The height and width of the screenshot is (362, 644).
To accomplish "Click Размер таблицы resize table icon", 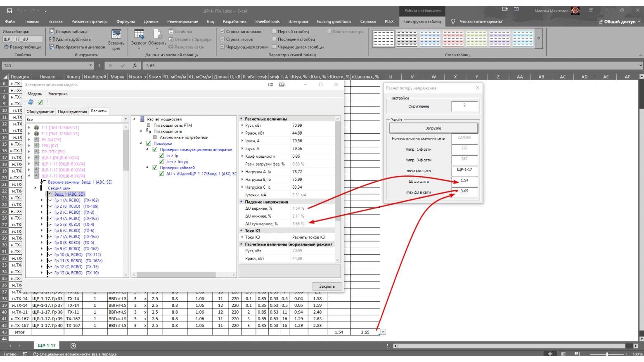I will [6, 47].
